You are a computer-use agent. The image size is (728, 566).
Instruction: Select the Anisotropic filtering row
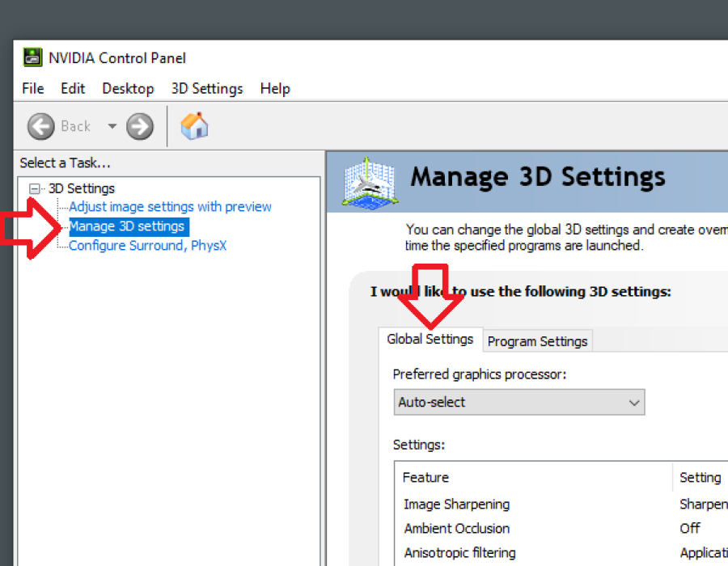click(x=562, y=553)
